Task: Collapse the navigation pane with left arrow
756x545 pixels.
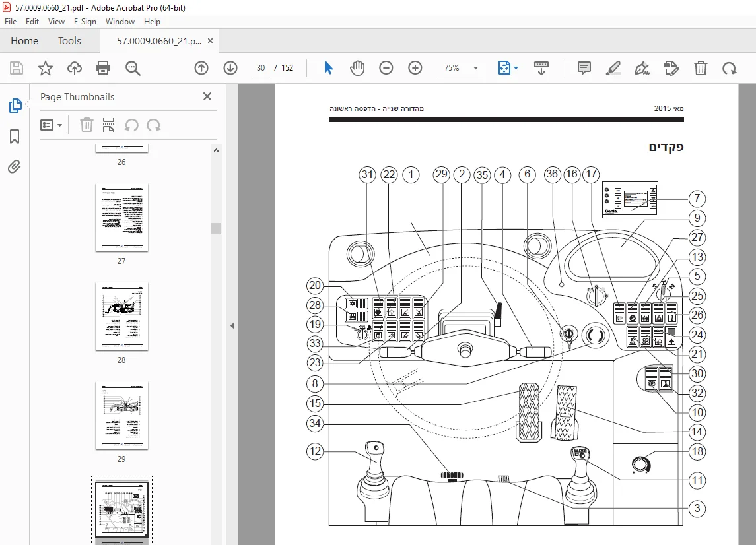Action: [232, 326]
